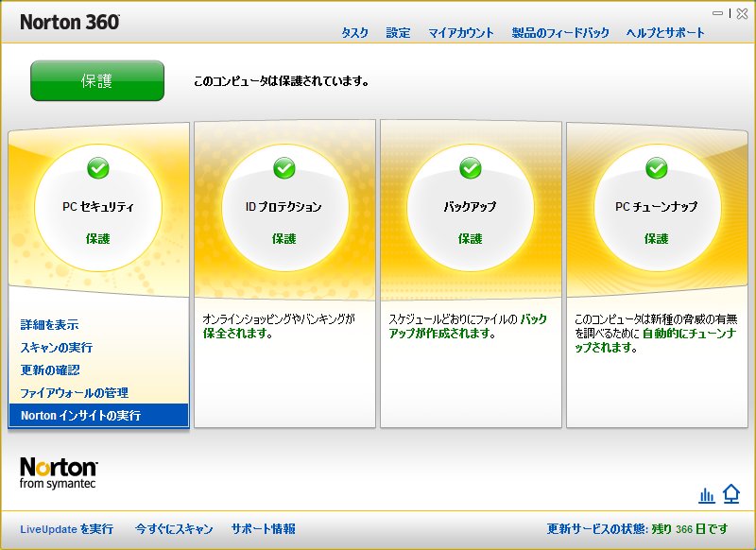Click the スキャンの実行 link
Viewport: 756px width, 550px height.
pyautogui.click(x=57, y=348)
